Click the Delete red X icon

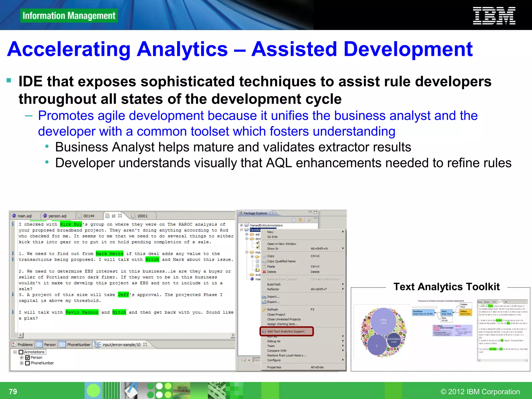264,272
